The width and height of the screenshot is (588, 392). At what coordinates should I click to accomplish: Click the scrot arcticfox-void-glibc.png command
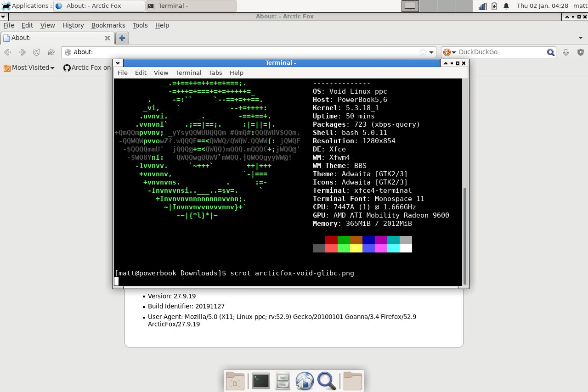pos(292,273)
